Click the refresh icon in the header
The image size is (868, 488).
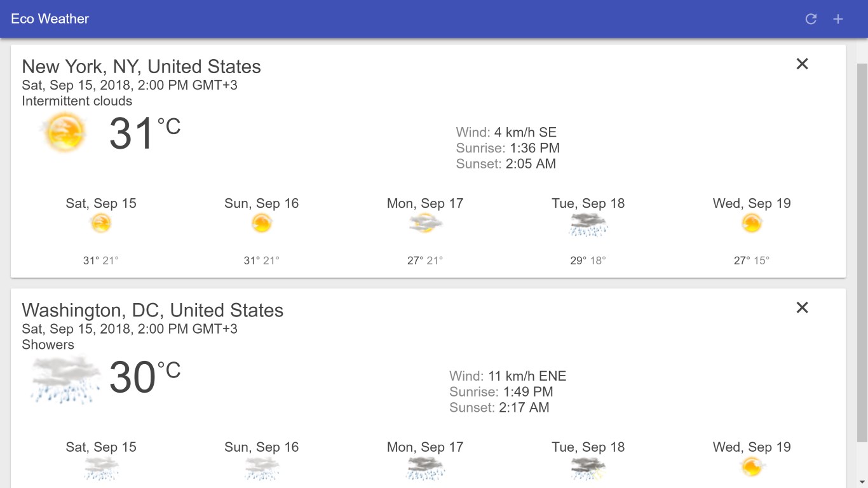(x=811, y=19)
